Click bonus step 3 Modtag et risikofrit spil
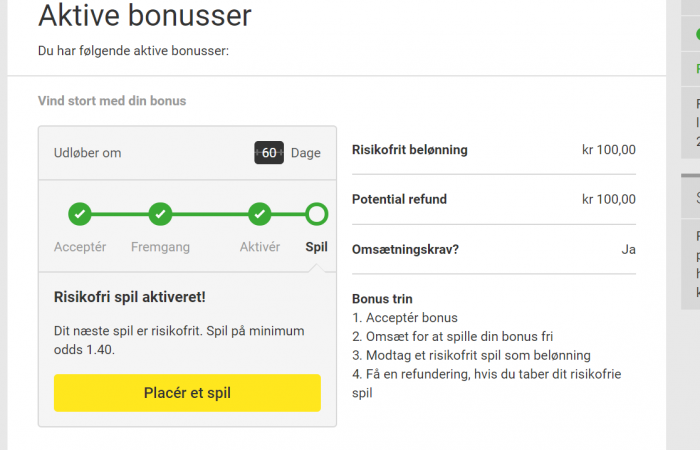Screen dimensions: 700x450 tap(471, 355)
